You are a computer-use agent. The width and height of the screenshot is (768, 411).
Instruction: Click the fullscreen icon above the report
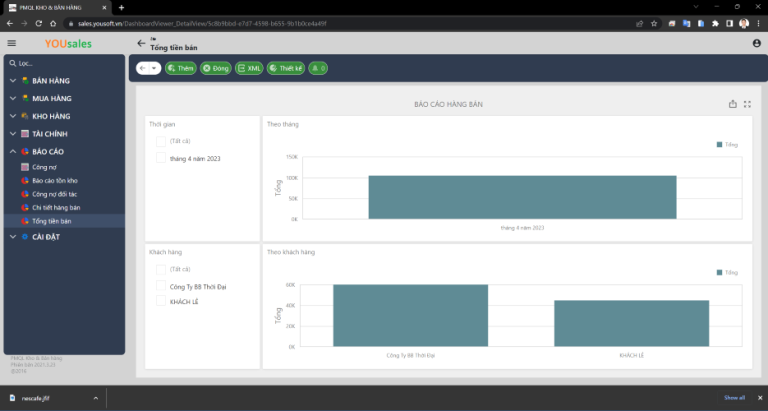747,103
